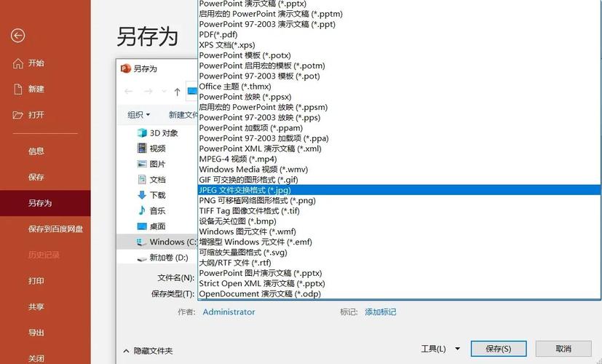Open the 组织 dropdown menu

point(138,115)
